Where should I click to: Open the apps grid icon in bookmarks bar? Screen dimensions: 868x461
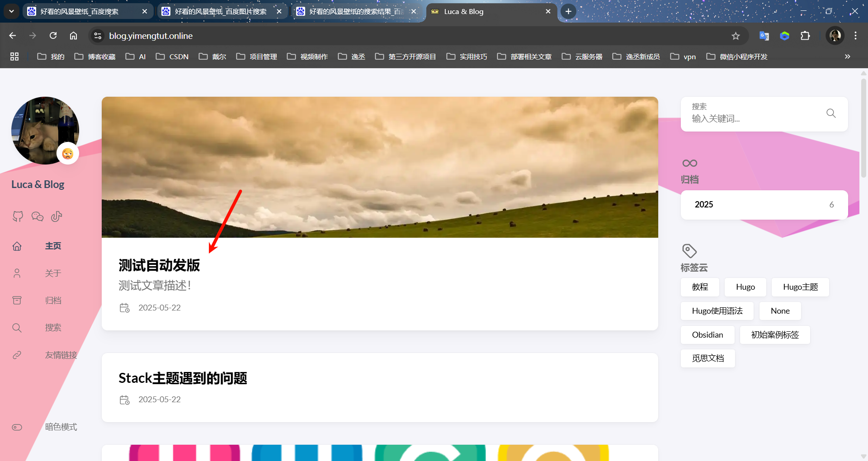tap(14, 56)
